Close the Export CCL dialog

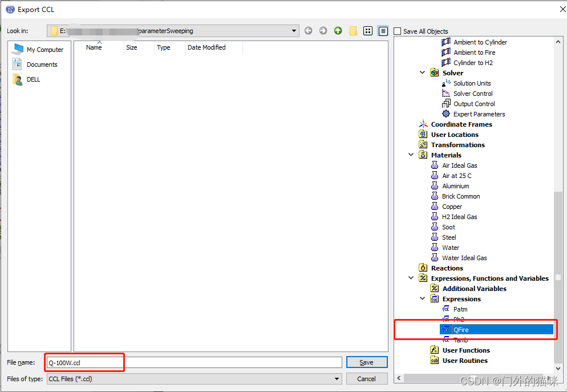point(562,9)
